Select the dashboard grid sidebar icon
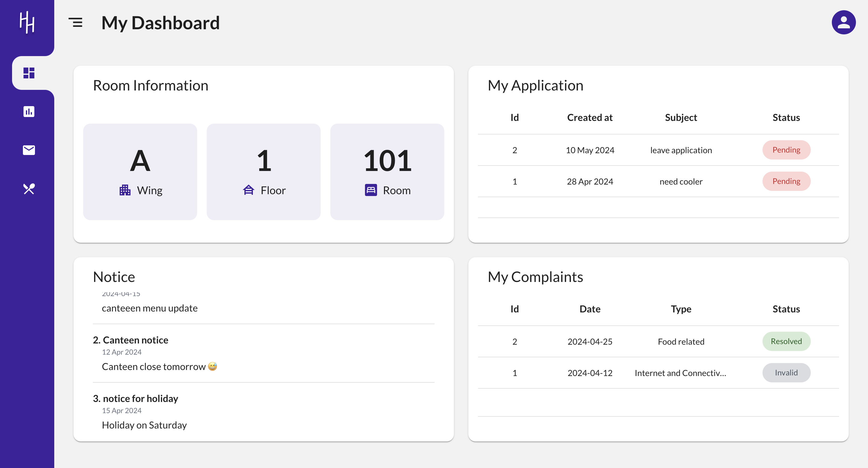The width and height of the screenshot is (868, 468). pos(29,73)
